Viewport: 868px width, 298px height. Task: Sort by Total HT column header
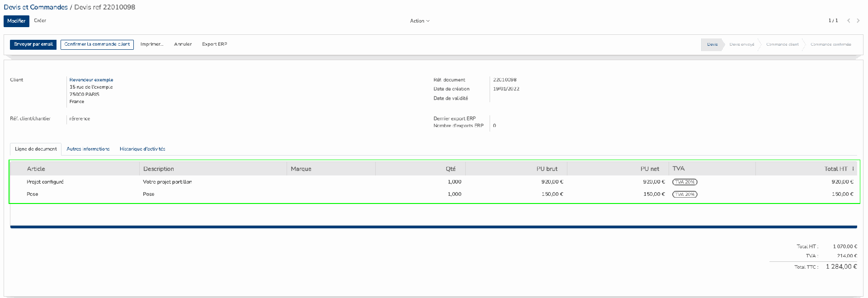802,169
